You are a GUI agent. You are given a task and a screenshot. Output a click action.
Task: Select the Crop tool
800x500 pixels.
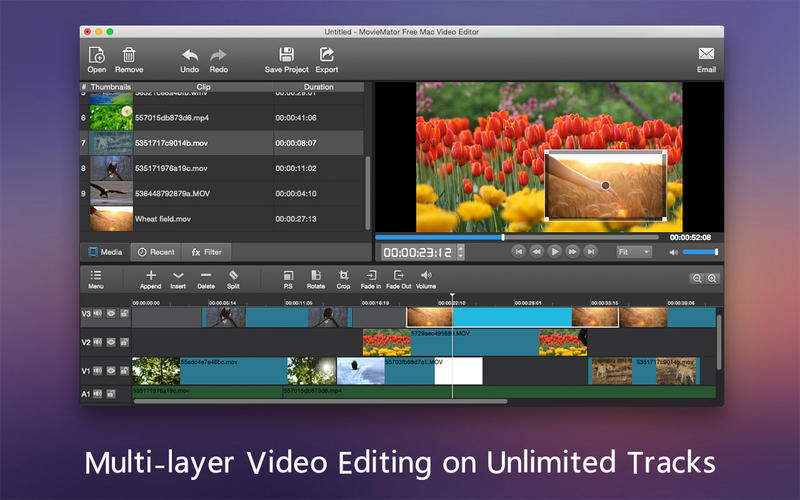(344, 275)
